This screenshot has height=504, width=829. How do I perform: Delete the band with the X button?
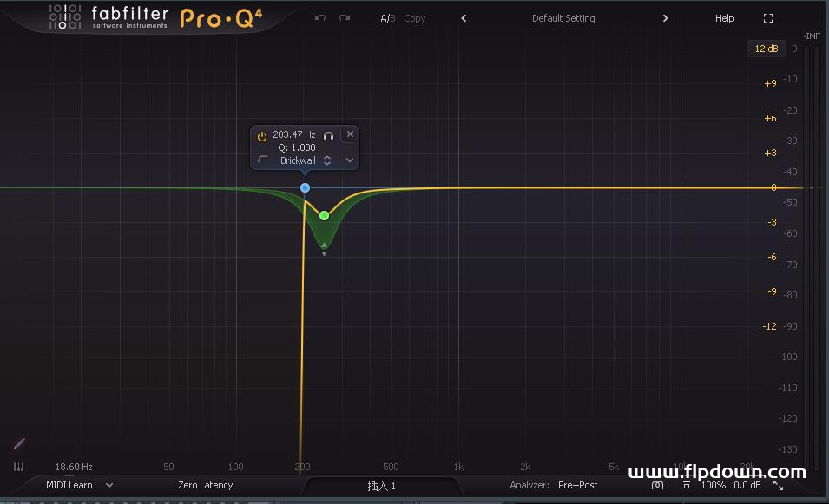coord(350,134)
